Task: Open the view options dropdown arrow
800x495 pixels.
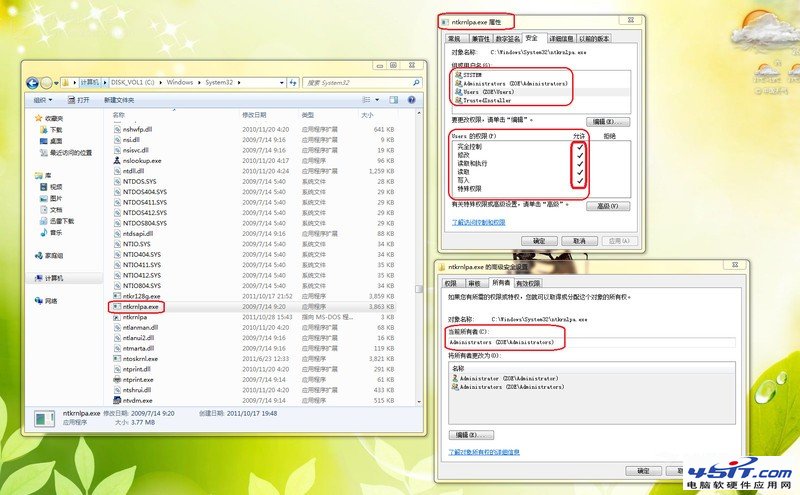Action: coord(377,100)
